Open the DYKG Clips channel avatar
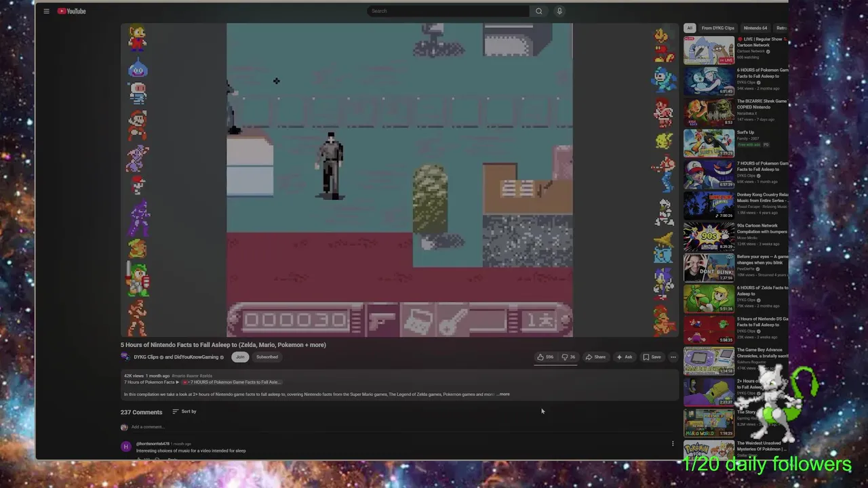The height and width of the screenshot is (488, 868). tap(125, 357)
